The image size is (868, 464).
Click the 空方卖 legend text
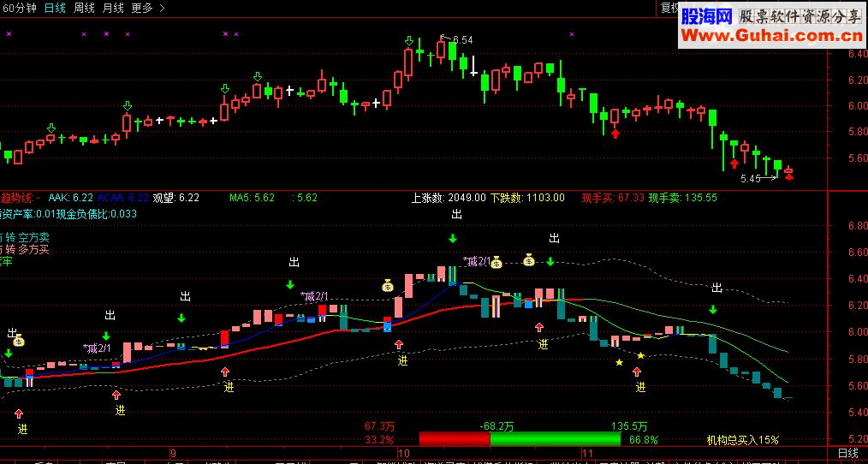click(x=33, y=237)
